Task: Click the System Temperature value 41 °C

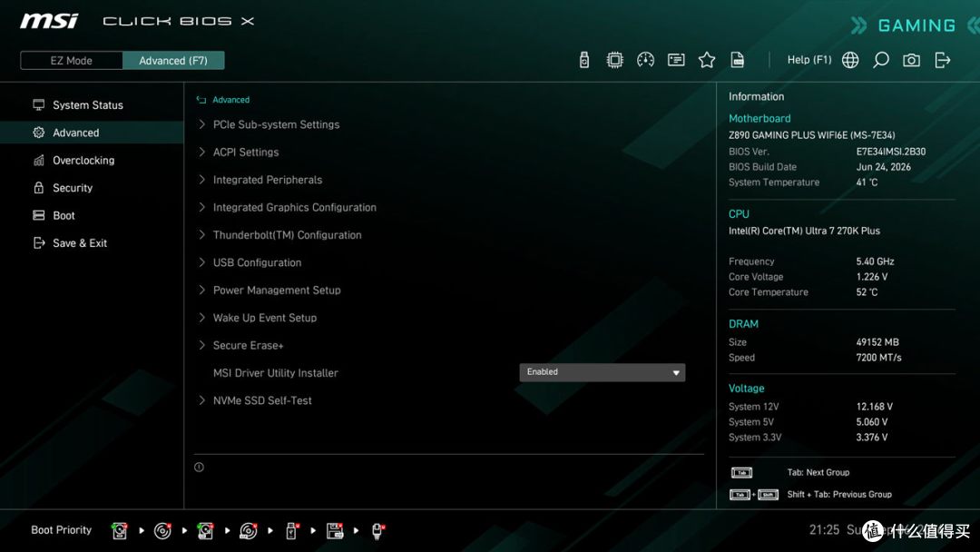Action: click(867, 182)
